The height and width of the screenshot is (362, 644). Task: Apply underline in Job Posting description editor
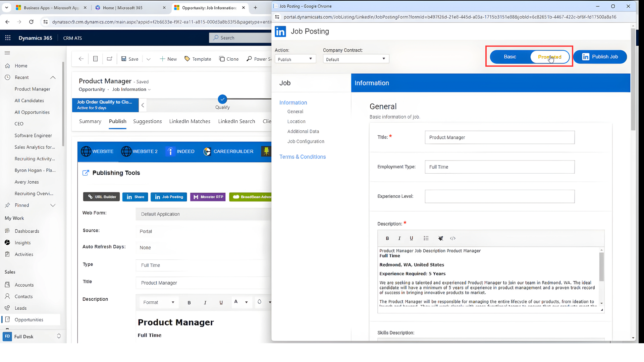[411, 238]
